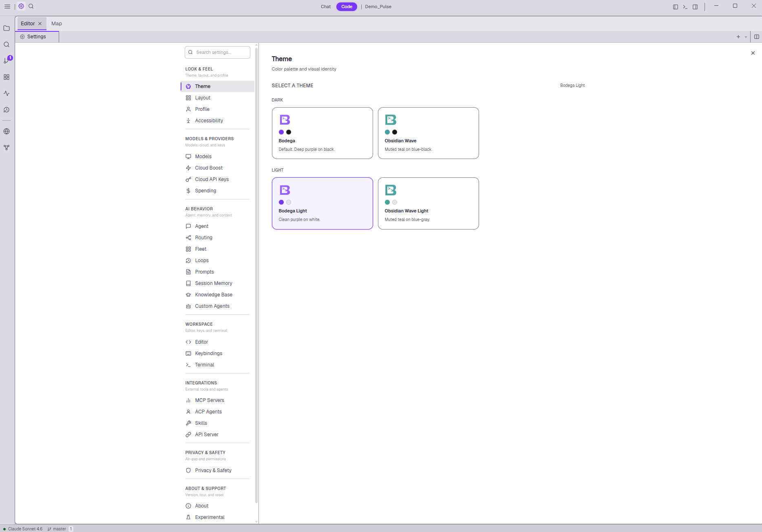The height and width of the screenshot is (532, 762).
Task: Select the Obsidian Wave Light theme card
Action: click(x=428, y=203)
